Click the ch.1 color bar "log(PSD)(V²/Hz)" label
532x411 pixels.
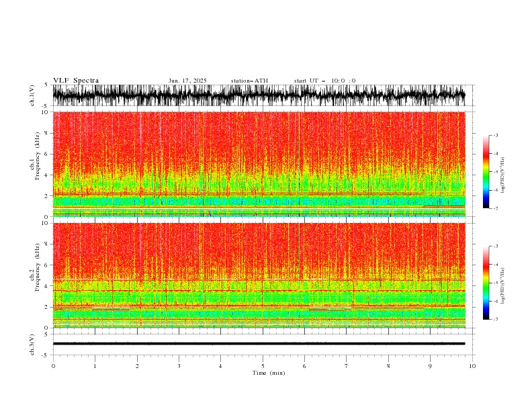[503, 175]
